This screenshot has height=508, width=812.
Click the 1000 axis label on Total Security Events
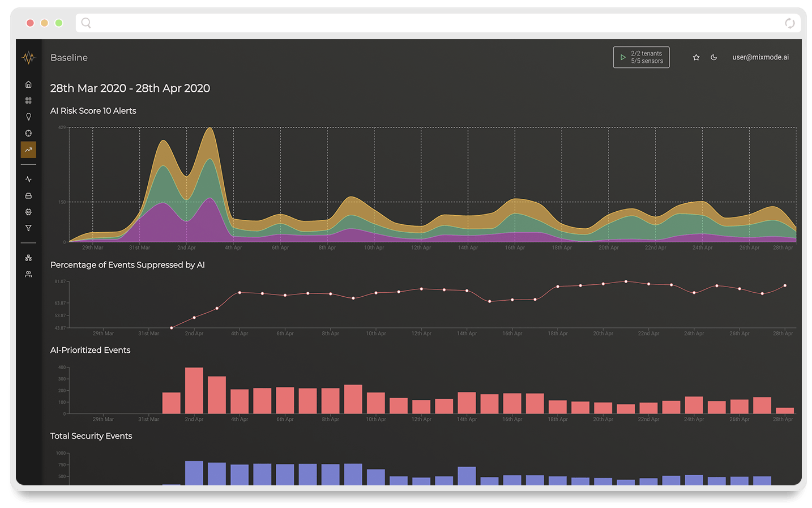pos(61,453)
